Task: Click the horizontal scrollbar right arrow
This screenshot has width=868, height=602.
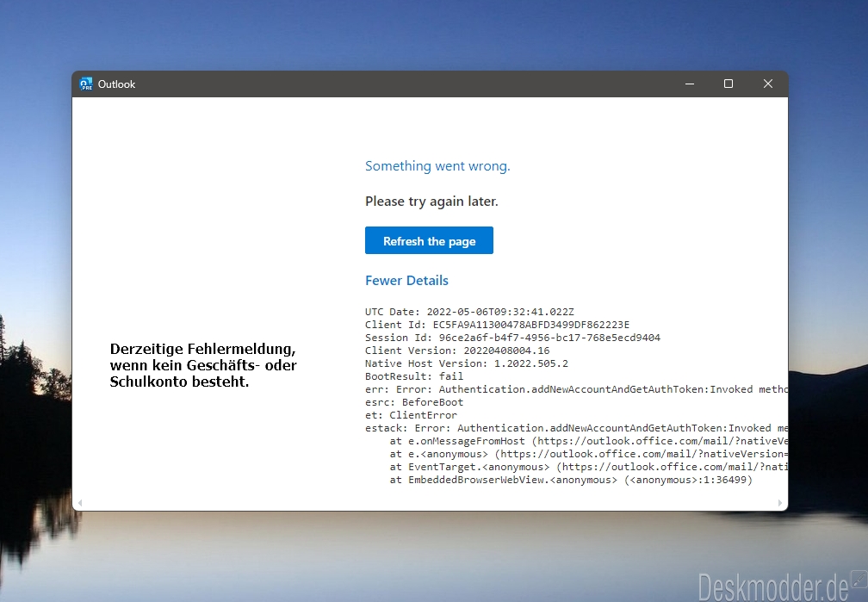Action: pyautogui.click(x=780, y=503)
